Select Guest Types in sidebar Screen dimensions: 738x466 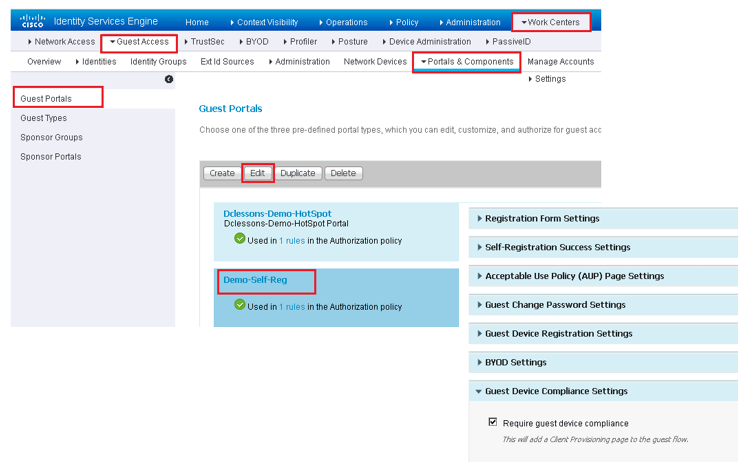point(44,118)
